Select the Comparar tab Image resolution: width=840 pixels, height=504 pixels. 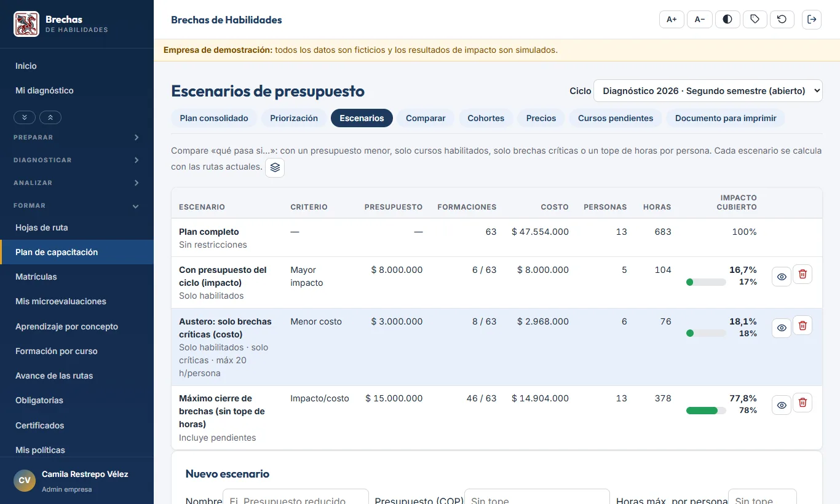(426, 118)
